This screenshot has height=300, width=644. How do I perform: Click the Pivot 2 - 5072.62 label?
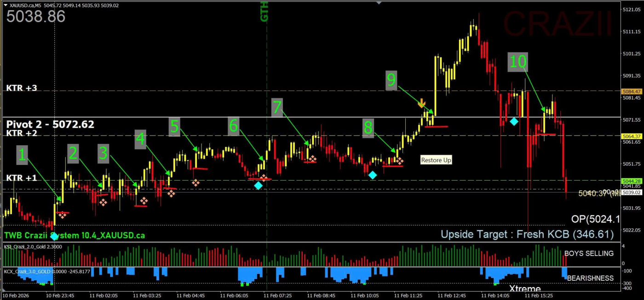[x=50, y=124]
